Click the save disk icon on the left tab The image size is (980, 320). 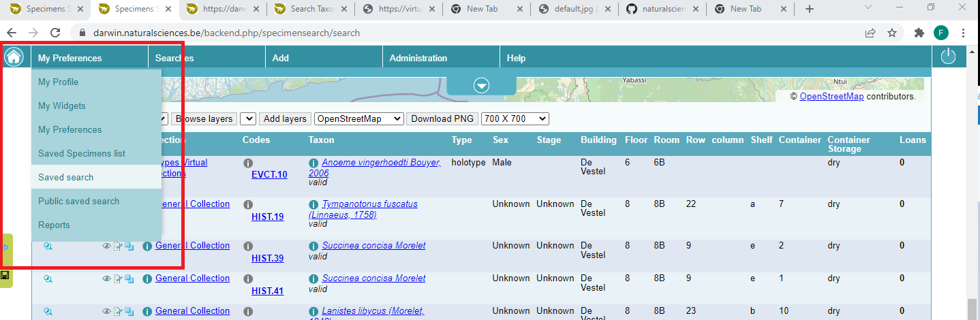tap(5, 275)
